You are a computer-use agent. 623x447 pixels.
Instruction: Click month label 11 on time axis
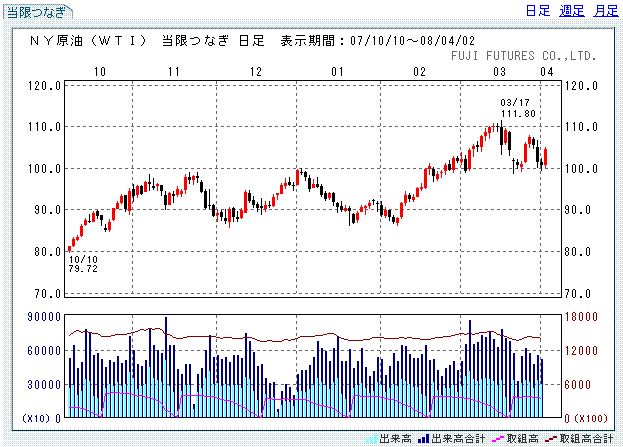click(173, 72)
